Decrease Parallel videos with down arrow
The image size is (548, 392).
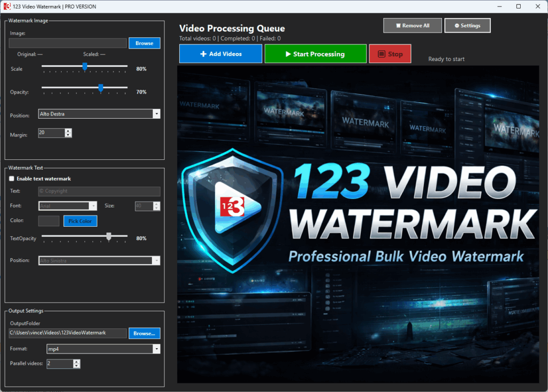point(77,366)
